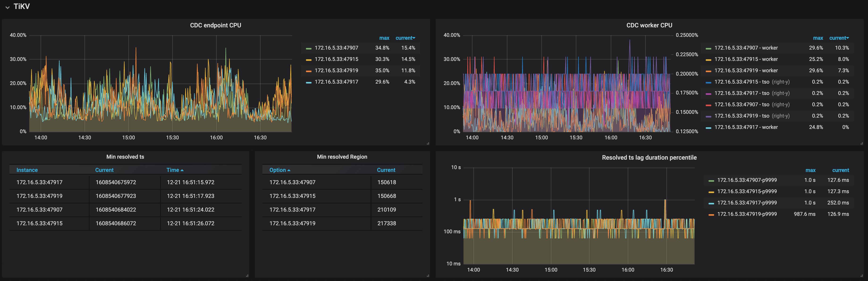Open the Resolved ts lag duration percentile panel menu
This screenshot has height=281, width=868.
pyautogui.click(x=649, y=157)
